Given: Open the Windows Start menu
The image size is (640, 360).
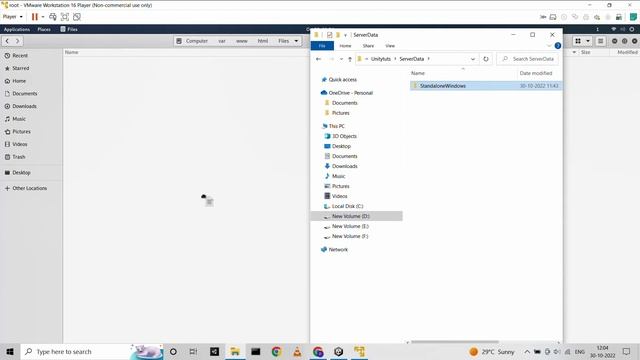Looking at the screenshot, I should 10,351.
